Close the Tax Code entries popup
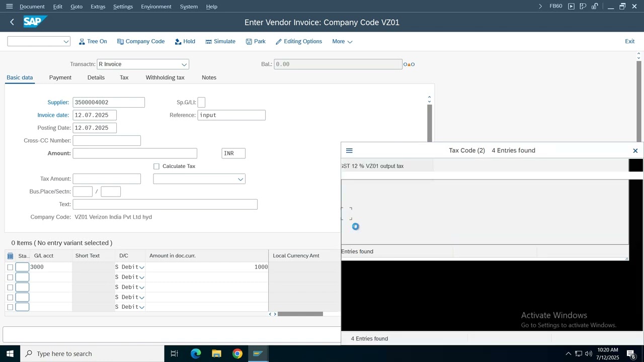 click(x=635, y=150)
